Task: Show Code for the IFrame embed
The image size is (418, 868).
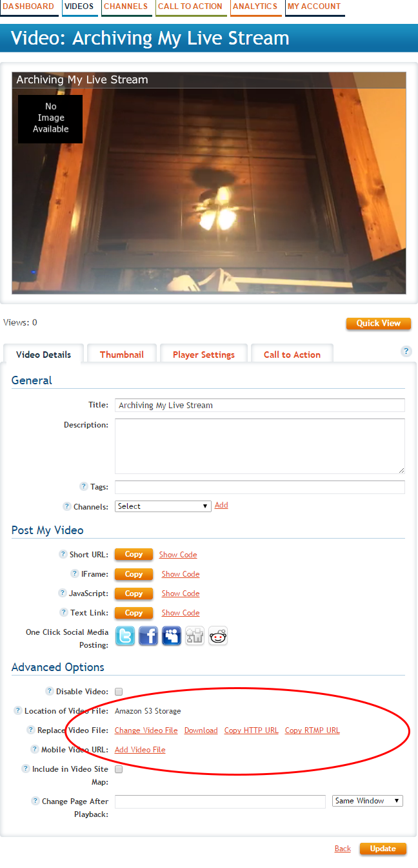Action: click(x=181, y=574)
